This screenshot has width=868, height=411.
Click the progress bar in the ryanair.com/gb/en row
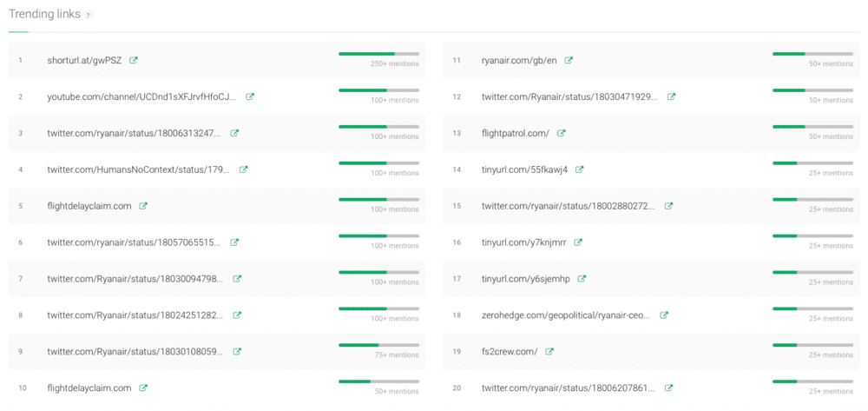point(812,54)
